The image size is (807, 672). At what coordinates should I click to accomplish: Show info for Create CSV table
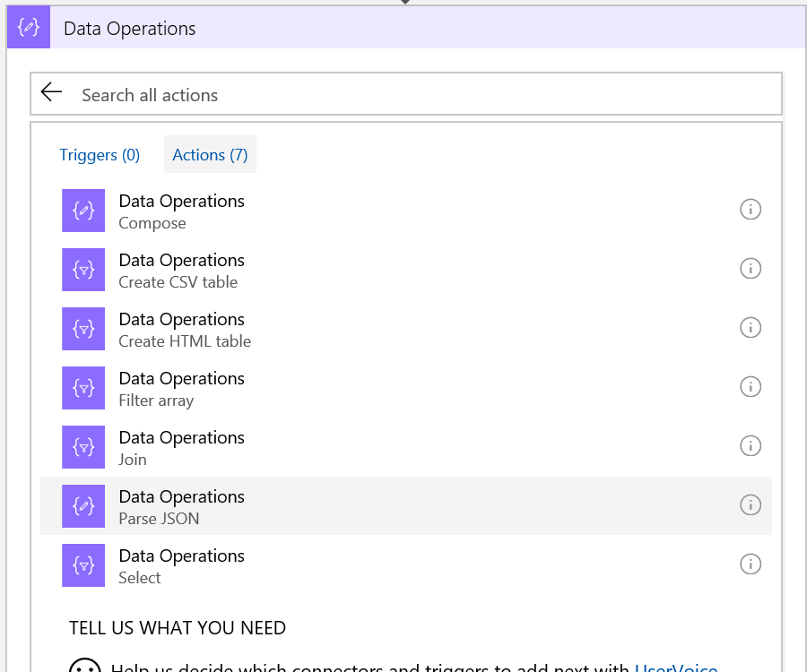coord(751,269)
